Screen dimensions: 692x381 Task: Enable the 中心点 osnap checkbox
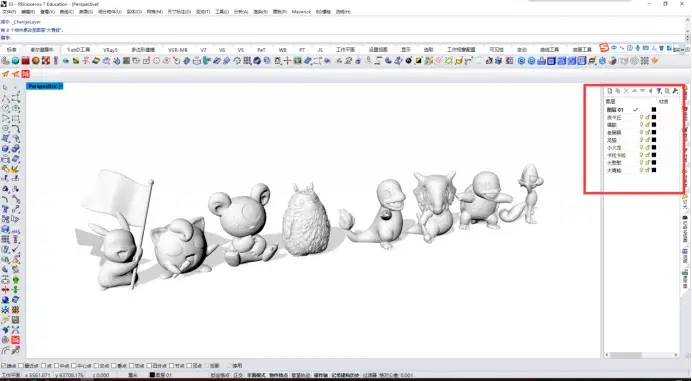point(74,366)
